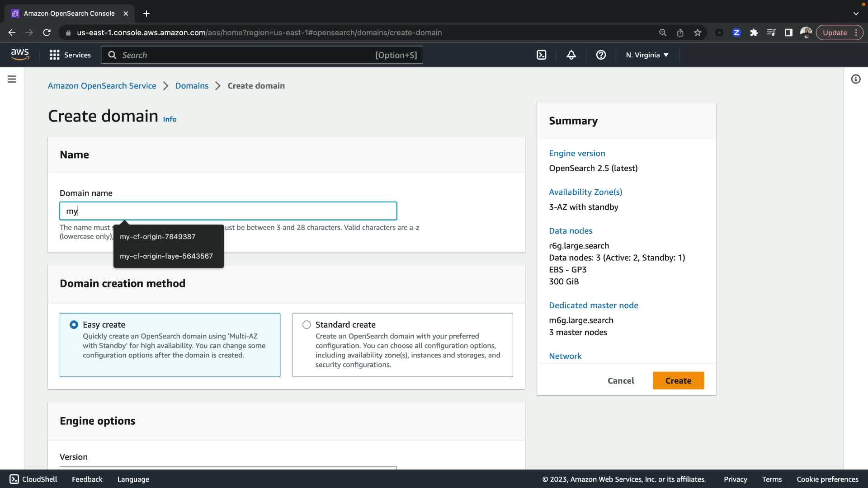Click the Cancel button in Summary
Screen dimensions: 868x488
coord(621,380)
